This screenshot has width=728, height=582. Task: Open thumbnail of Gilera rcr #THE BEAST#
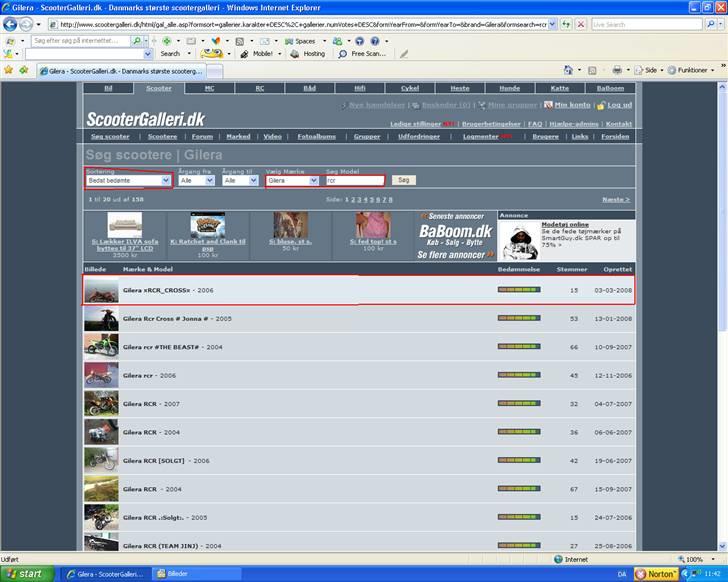(x=101, y=346)
